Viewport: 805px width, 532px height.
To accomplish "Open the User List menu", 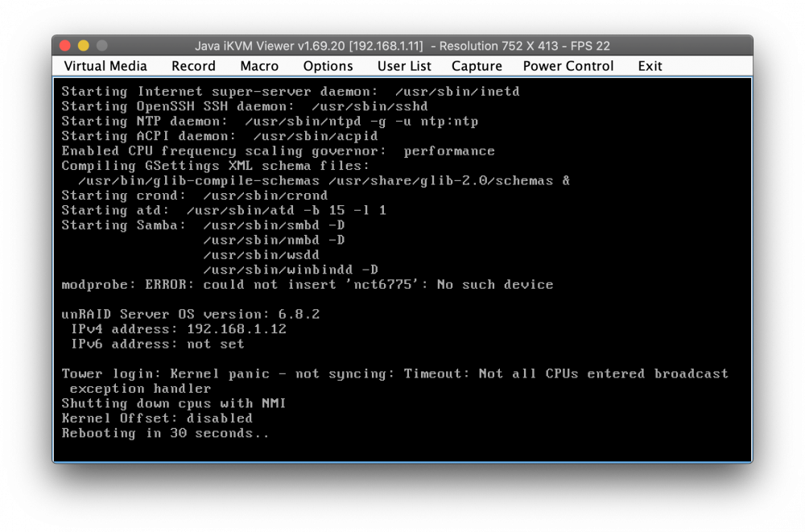I will [x=404, y=66].
